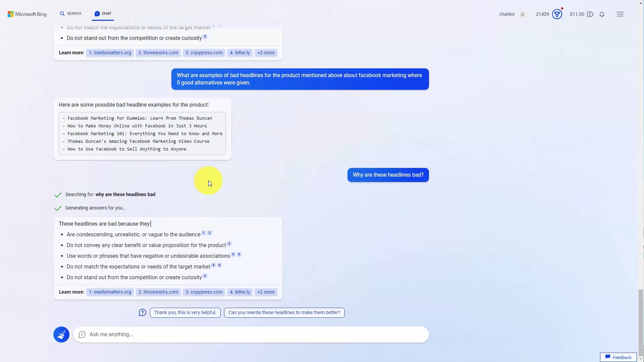
Task: Click the suggestions question mark icon
Action: coord(143,312)
